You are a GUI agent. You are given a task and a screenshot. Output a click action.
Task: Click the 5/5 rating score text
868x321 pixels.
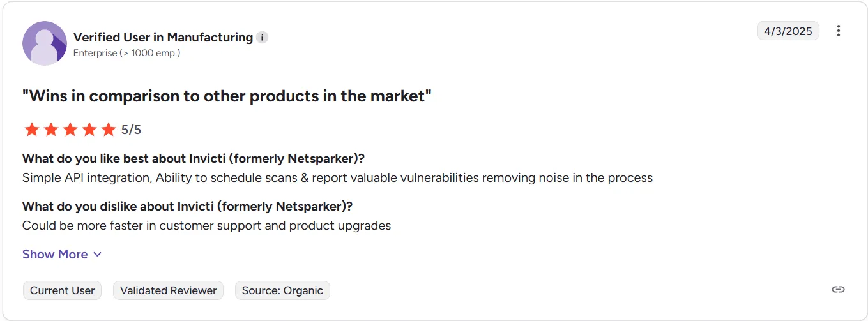pyautogui.click(x=131, y=130)
